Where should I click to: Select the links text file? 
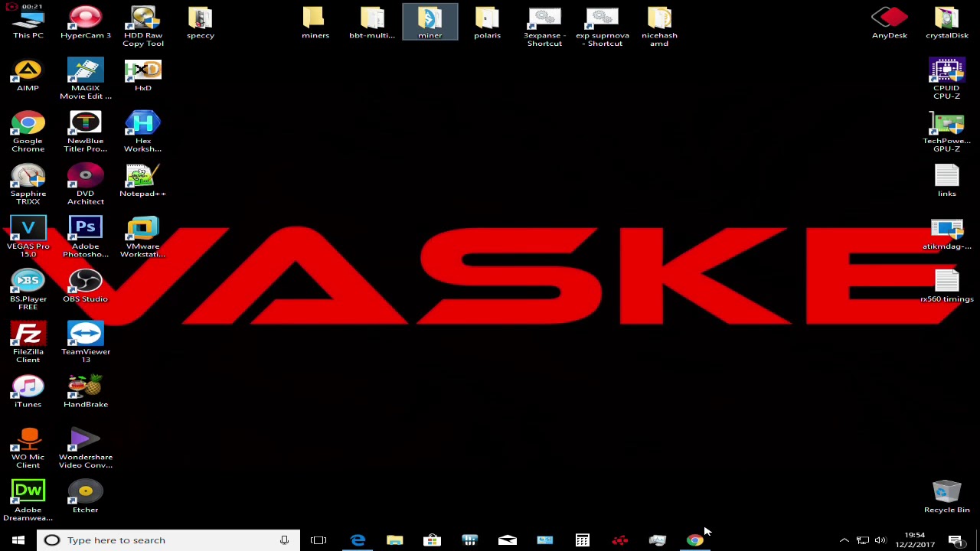tap(947, 181)
